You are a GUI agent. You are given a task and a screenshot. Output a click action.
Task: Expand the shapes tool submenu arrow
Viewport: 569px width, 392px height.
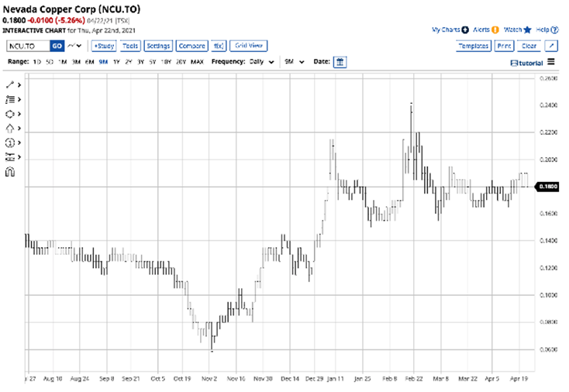coord(19,114)
